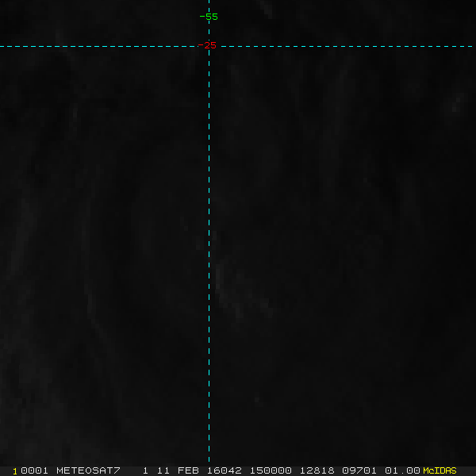
Task: Click the 09701 status value
Action: point(359,470)
